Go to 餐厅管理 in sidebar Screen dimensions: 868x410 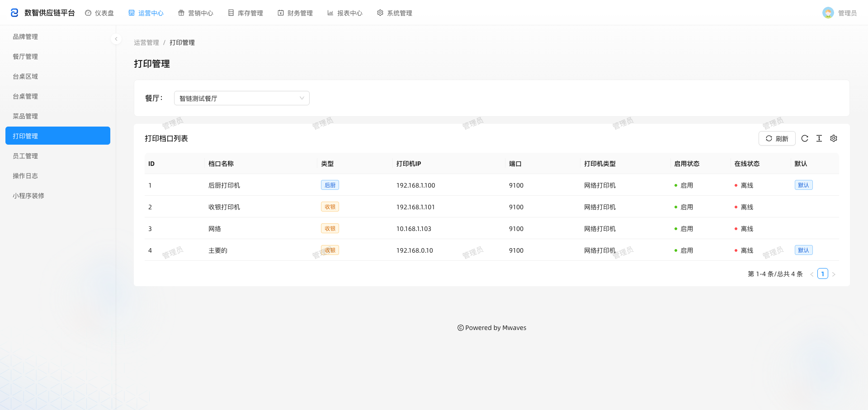pyautogui.click(x=58, y=57)
